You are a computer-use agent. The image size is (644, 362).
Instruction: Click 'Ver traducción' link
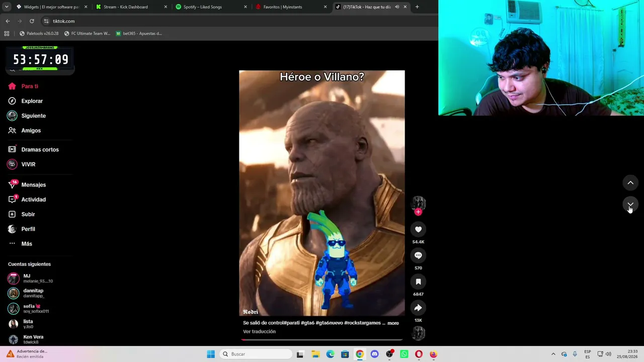pyautogui.click(x=259, y=331)
